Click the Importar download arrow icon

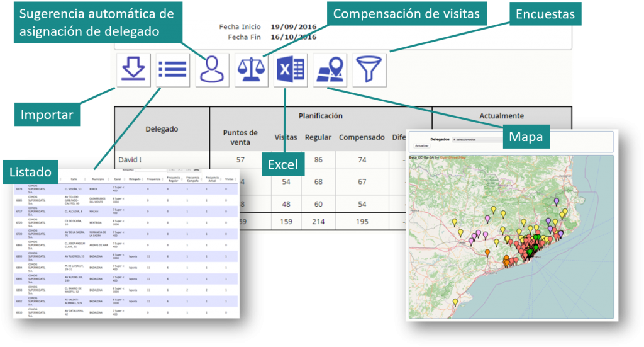tap(133, 69)
